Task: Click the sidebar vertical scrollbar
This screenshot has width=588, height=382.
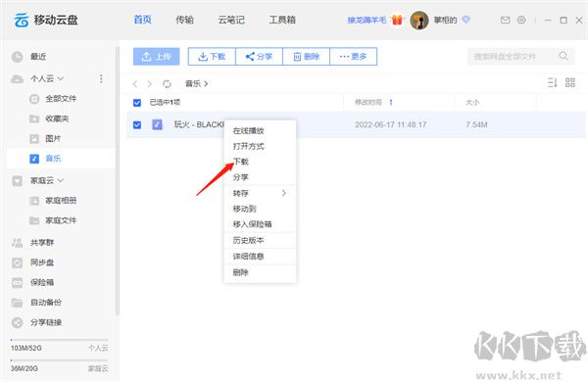Action: point(118,180)
